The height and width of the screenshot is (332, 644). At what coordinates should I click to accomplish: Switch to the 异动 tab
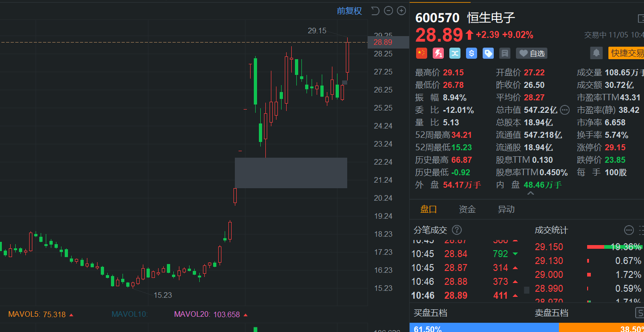click(x=506, y=209)
